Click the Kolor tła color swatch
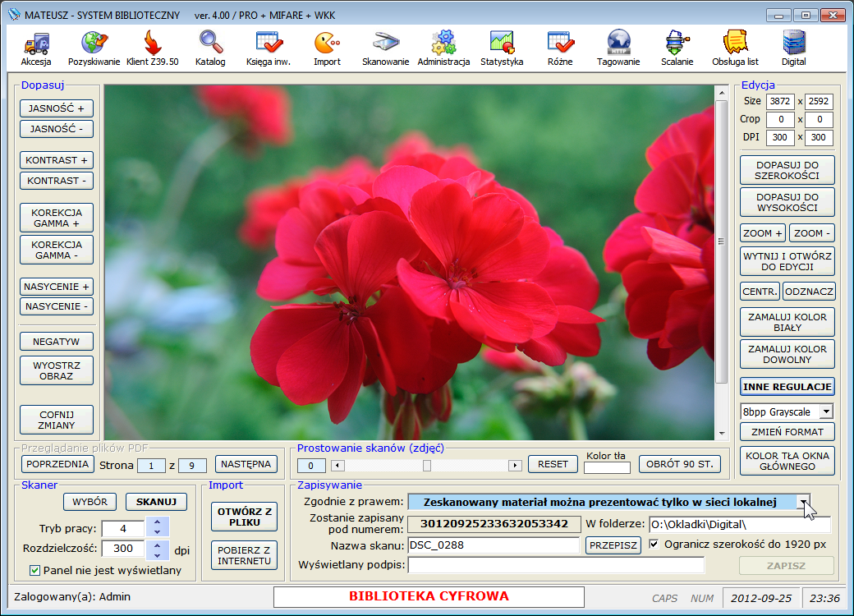 (x=607, y=468)
